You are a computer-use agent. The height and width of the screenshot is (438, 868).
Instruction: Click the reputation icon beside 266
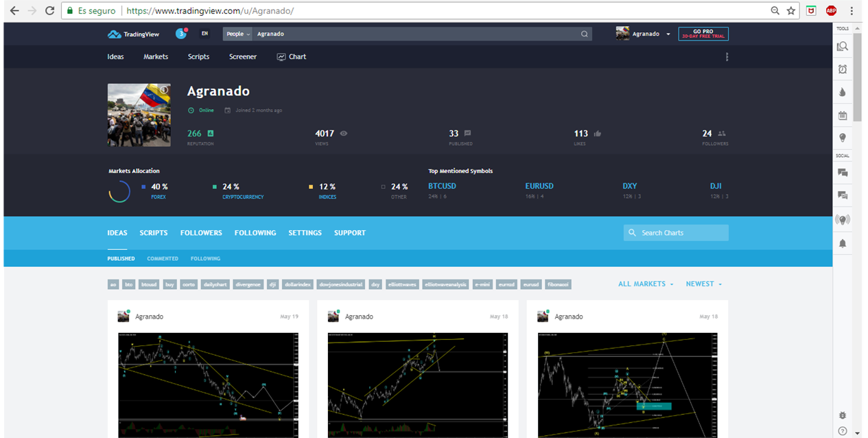(211, 133)
